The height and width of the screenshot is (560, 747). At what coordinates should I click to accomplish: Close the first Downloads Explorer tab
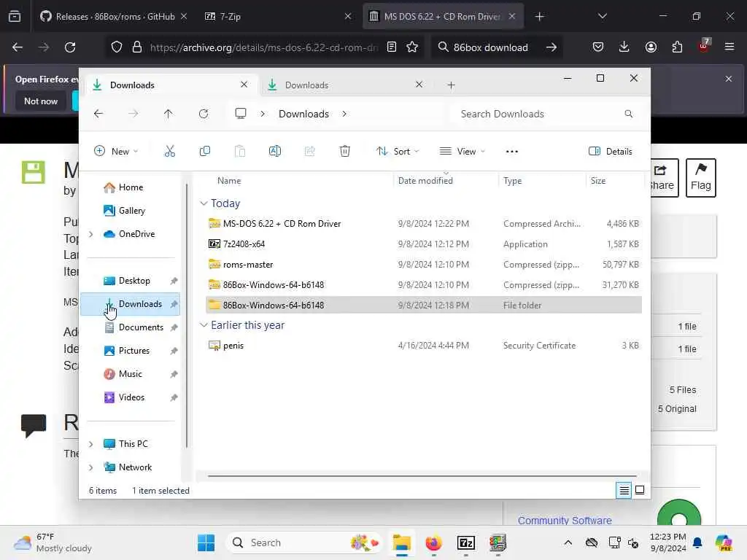(244, 85)
